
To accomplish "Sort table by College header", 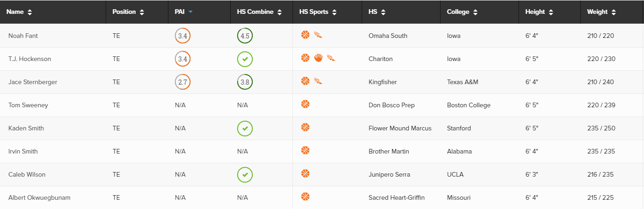I will (x=462, y=12).
